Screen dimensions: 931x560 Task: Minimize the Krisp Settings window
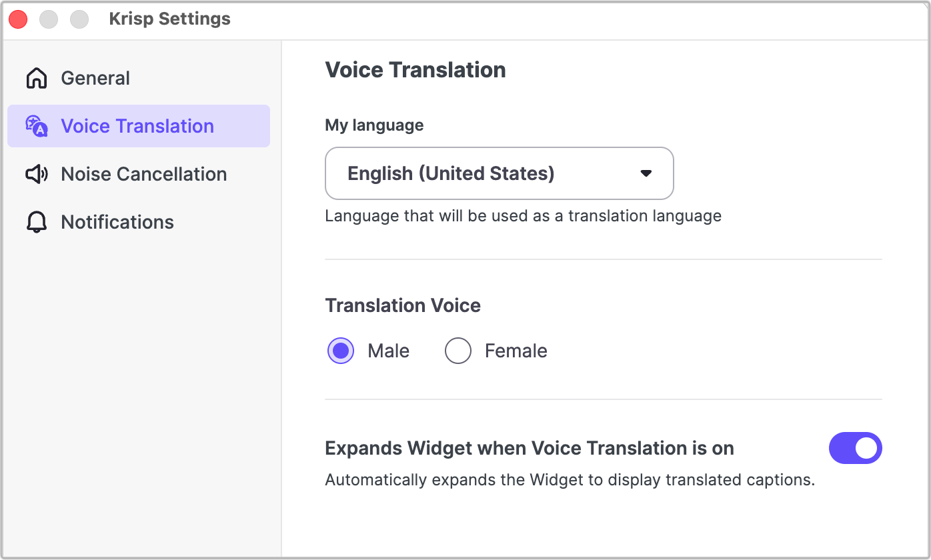(x=49, y=19)
